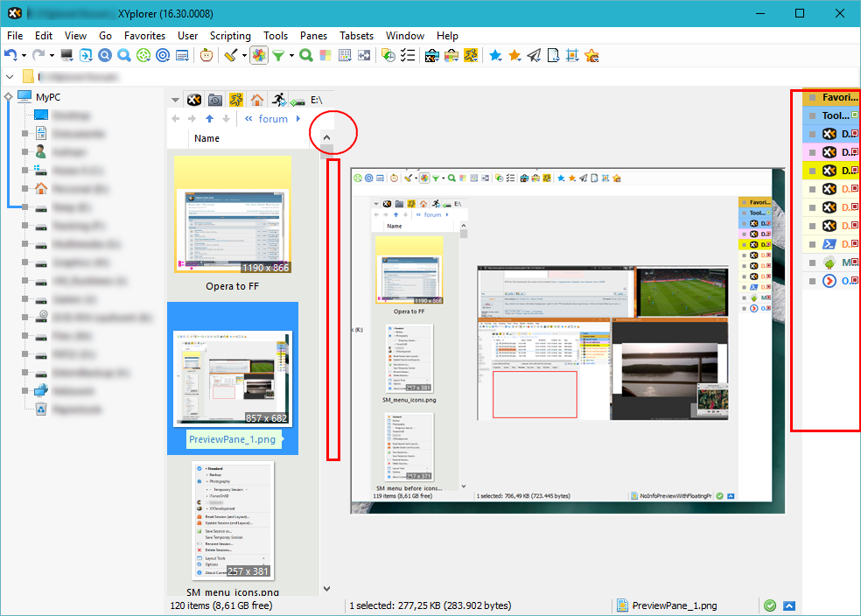Screen dimensions: 861x616
Task: Toggle the green checkmark status bar icon
Action: [769, 605]
